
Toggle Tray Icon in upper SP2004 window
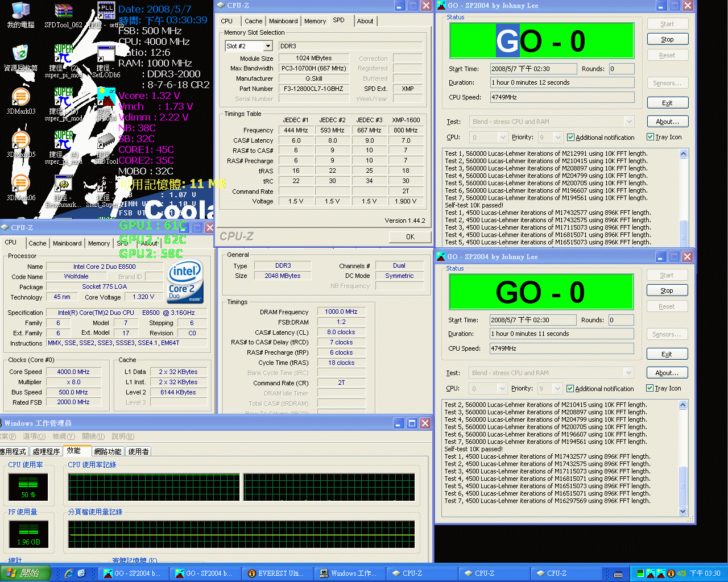(x=650, y=137)
